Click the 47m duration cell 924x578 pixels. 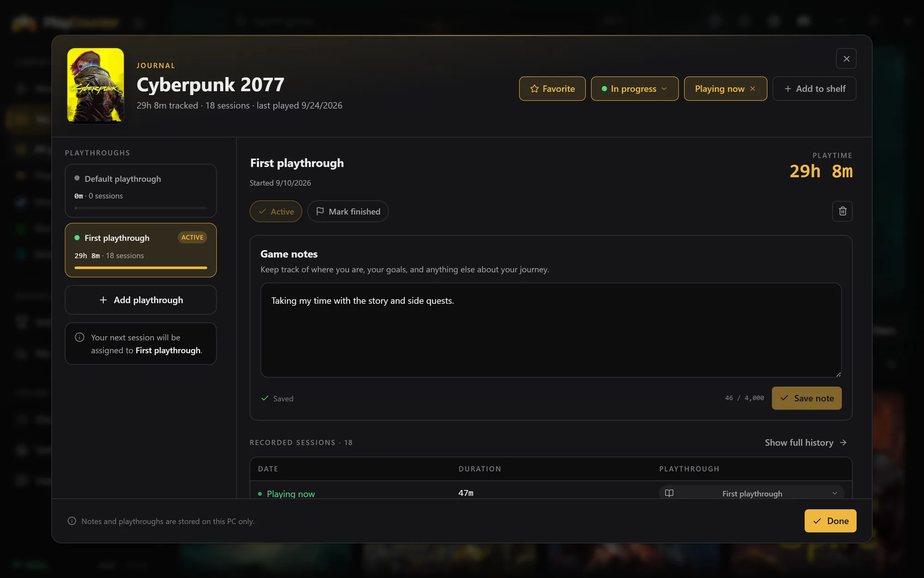[466, 493]
